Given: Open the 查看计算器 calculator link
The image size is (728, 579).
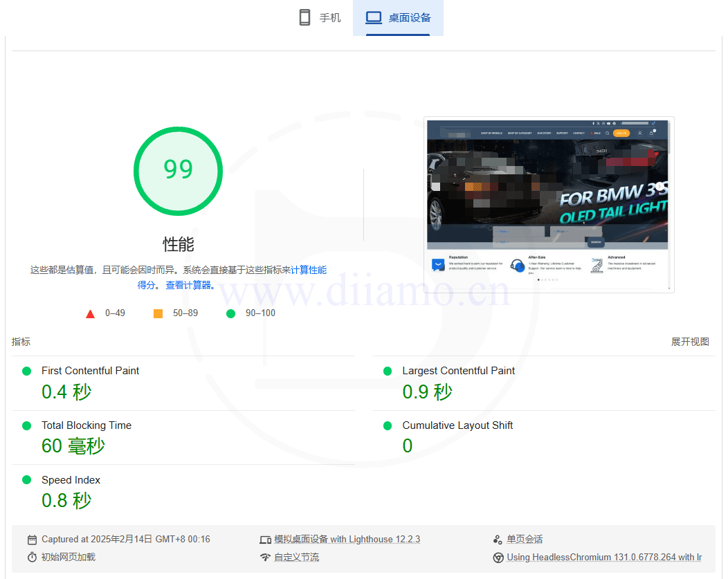Looking at the screenshot, I should point(190,285).
